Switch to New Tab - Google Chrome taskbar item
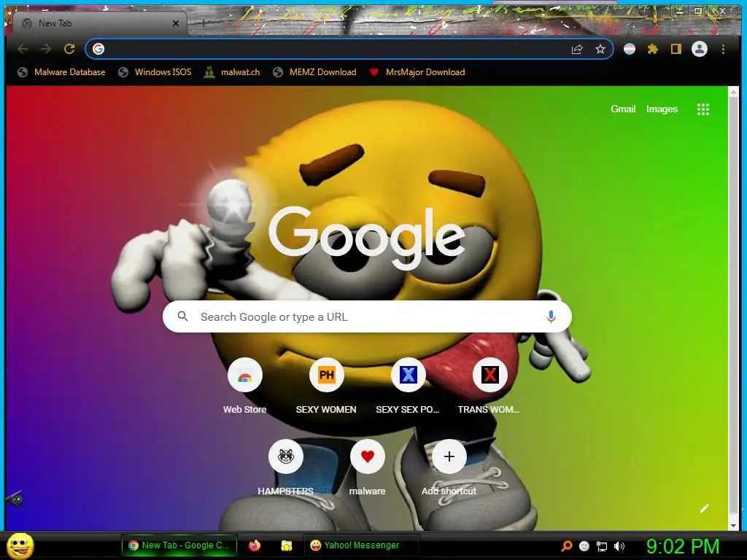The width and height of the screenshot is (747, 560). 179,545
